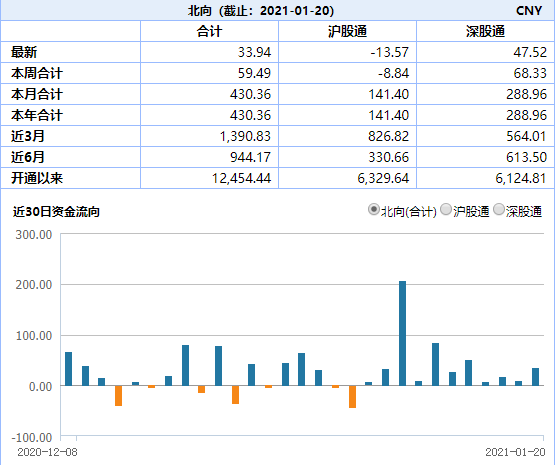Image resolution: width=557 pixels, height=465 pixels.
Task: Click the 开通以来 total value 12,454.44
Action: pyautogui.click(x=241, y=178)
